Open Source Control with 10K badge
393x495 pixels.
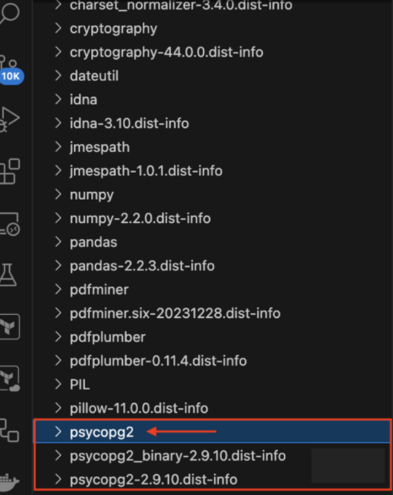pyautogui.click(x=10, y=70)
